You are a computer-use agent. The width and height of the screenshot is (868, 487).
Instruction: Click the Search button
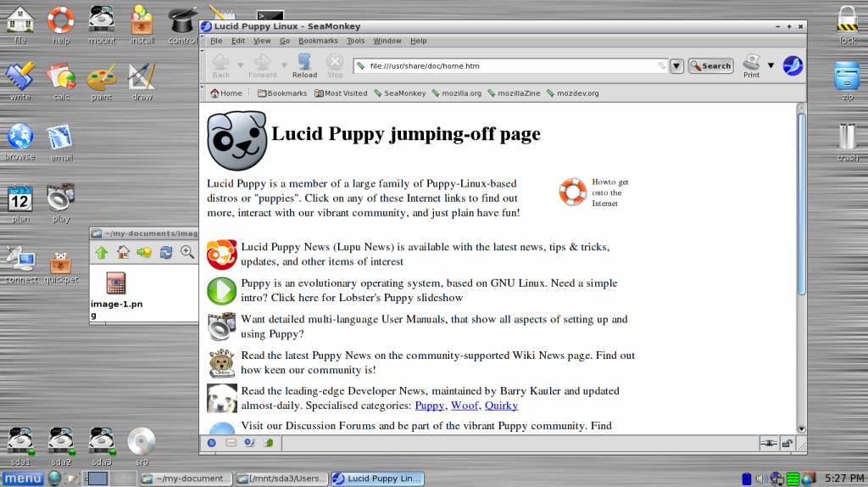pyautogui.click(x=711, y=66)
